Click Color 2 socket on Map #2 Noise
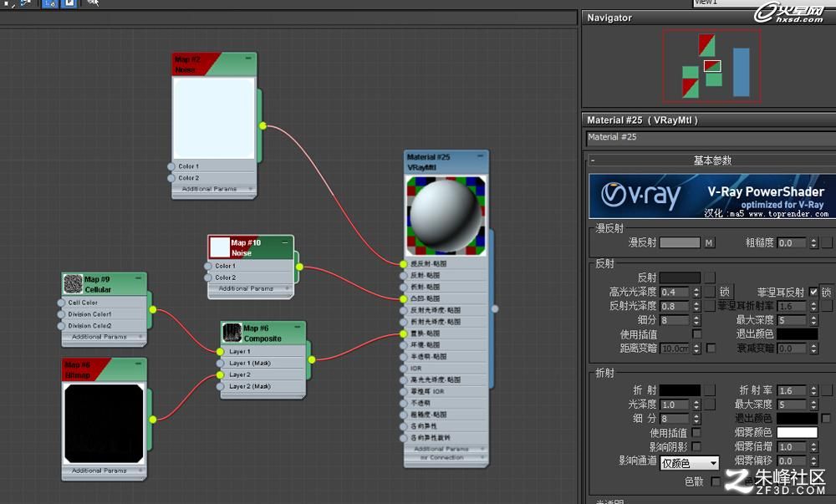 (171, 178)
